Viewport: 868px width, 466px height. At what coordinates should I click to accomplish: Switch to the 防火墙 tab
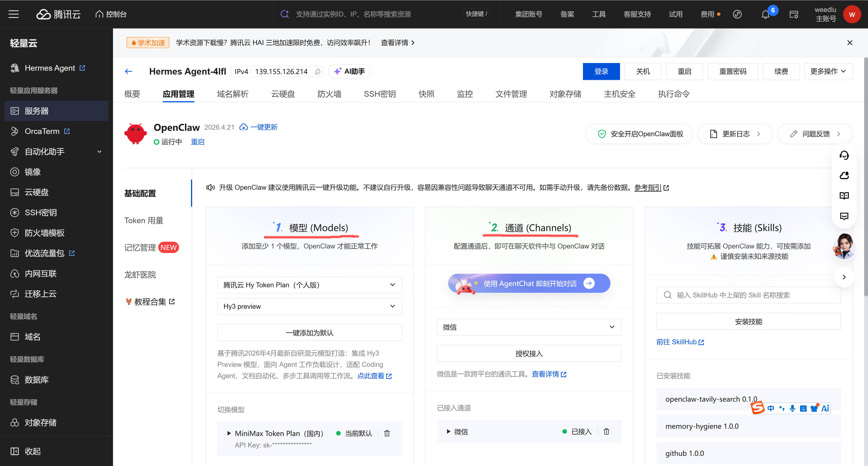pos(329,94)
